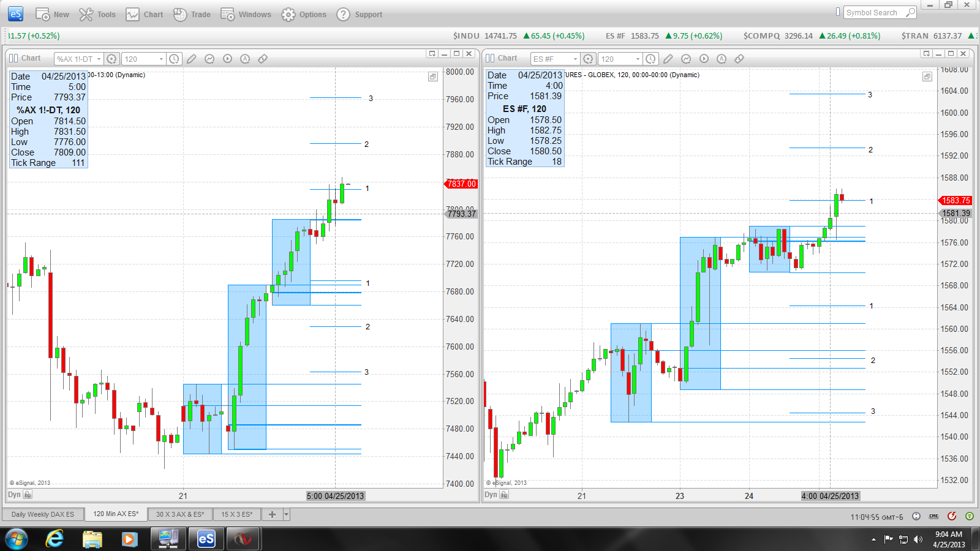Add a new page with plus button

click(272, 514)
